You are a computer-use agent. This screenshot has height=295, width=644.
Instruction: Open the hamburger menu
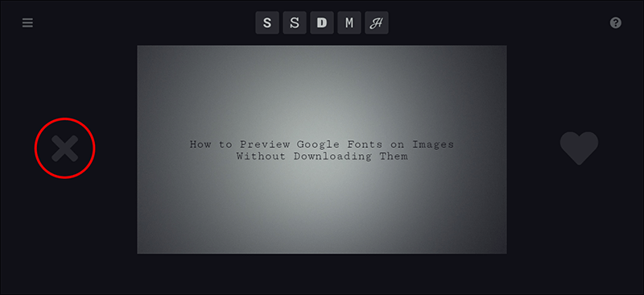(27, 23)
